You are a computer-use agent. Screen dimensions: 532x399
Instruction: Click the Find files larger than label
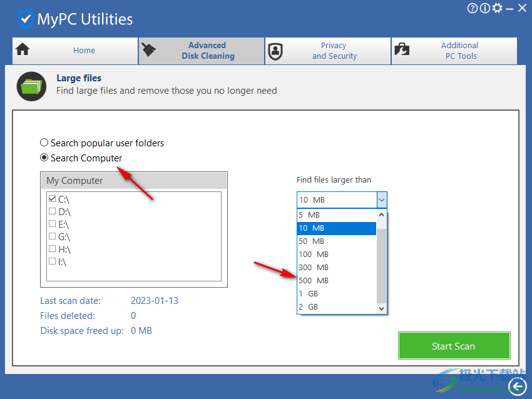(x=334, y=180)
